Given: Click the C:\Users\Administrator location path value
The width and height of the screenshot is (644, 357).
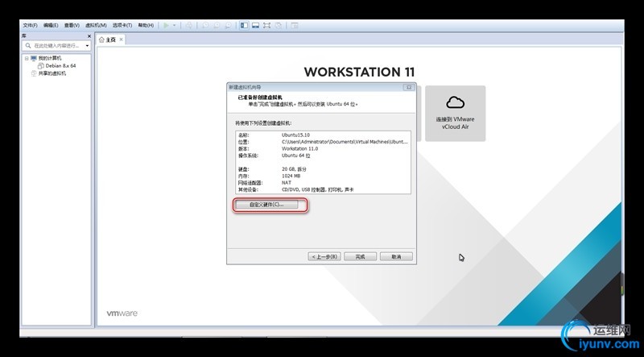Looking at the screenshot, I should (345, 142).
